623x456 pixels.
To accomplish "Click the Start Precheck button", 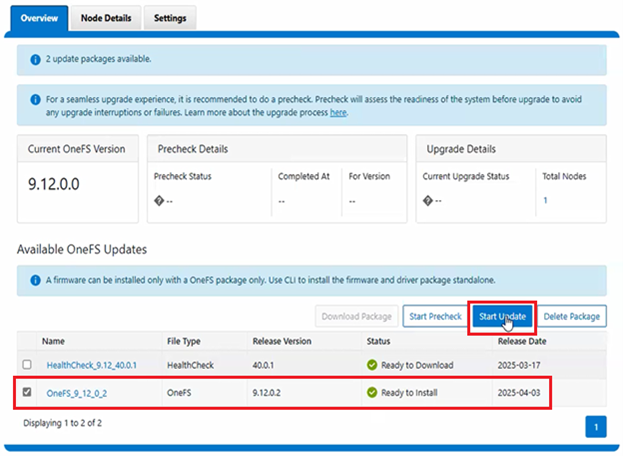I will 435,317.
